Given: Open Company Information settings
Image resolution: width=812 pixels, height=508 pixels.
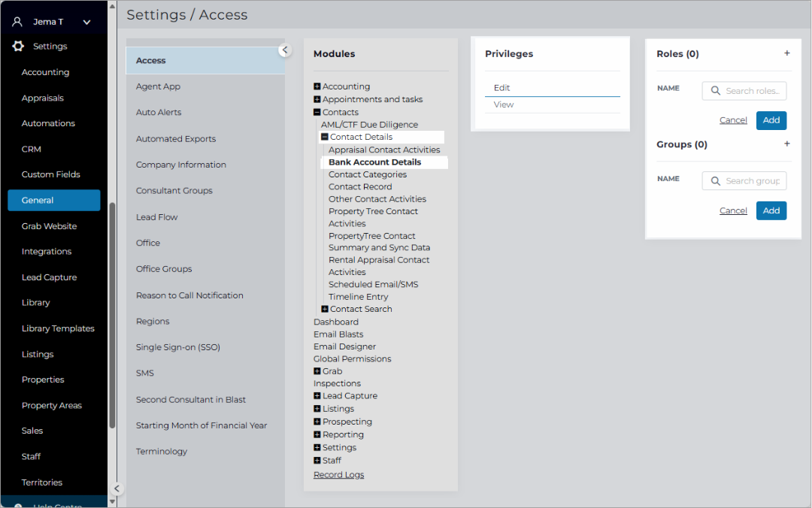Looking at the screenshot, I should pyautogui.click(x=180, y=165).
